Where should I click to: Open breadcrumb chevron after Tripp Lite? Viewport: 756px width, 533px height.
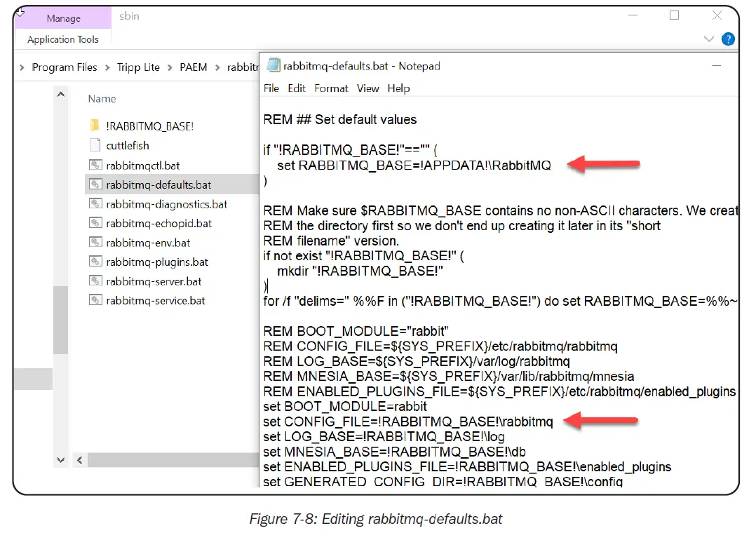168,67
